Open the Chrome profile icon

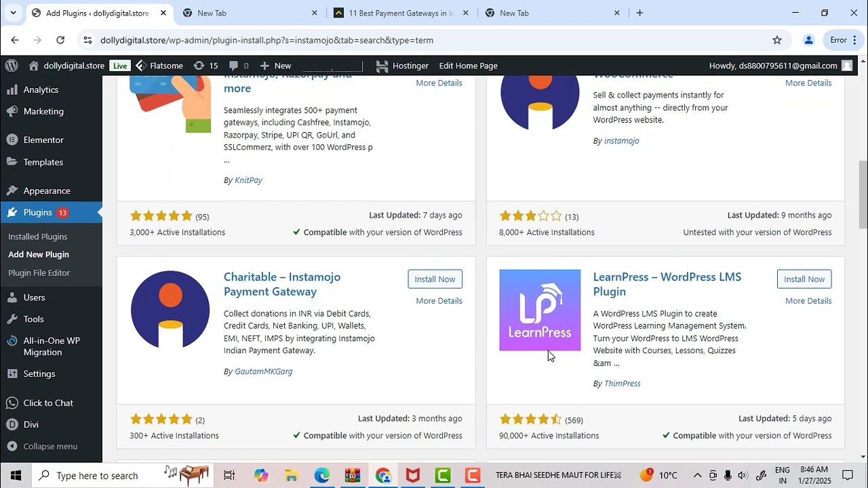808,40
